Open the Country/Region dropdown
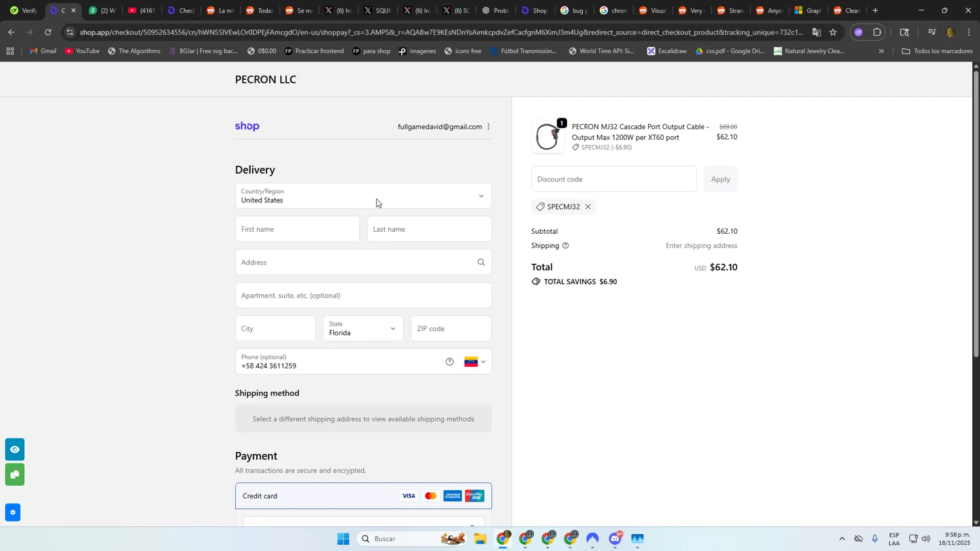The height and width of the screenshot is (551, 980). 363,196
